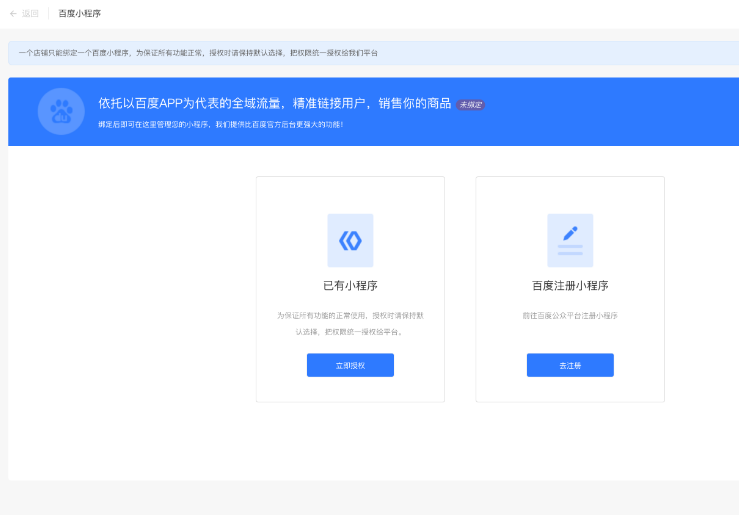Screen dimensions: 739x515
Task: Click empty white area of 百度注册小程序 card
Action: pyautogui.click(x=570, y=390)
